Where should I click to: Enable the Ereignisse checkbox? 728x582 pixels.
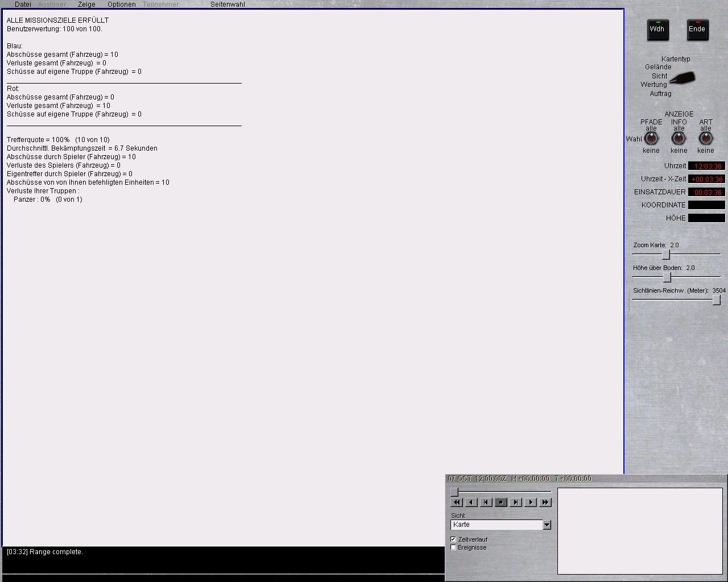pos(453,547)
